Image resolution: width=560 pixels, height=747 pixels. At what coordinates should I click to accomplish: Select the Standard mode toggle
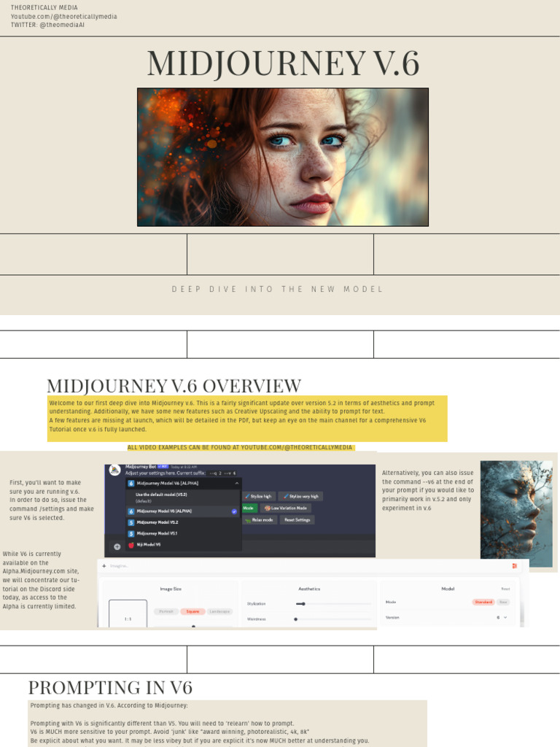(483, 602)
